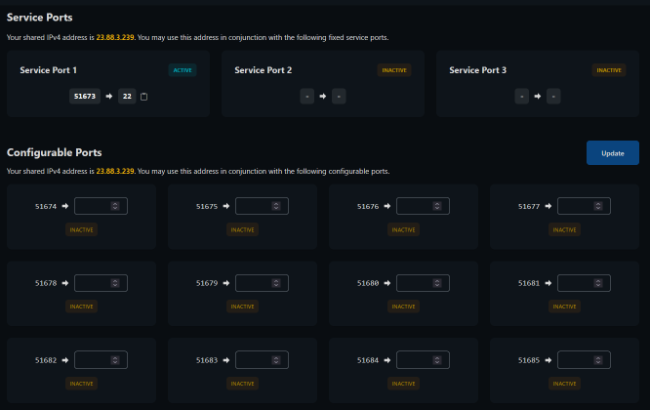Screen dimensions: 650x410
Task: Click the ACTIVE badge on Service Port 1
Action: [x=182, y=70]
